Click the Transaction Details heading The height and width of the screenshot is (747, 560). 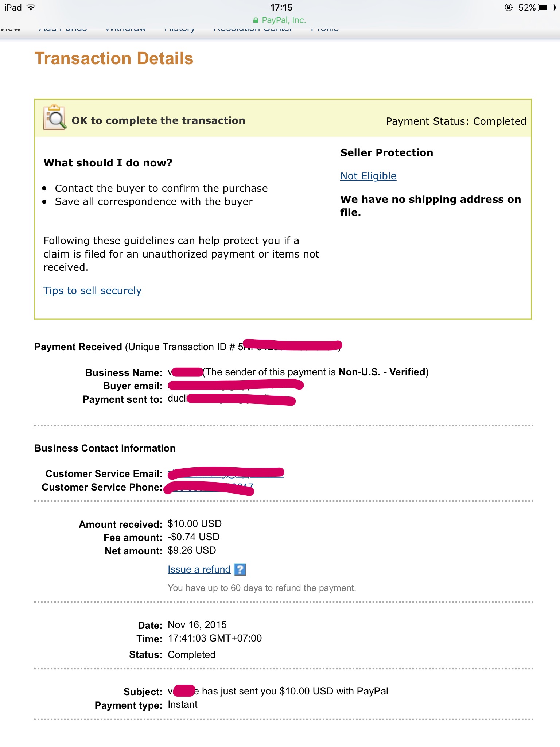[x=114, y=59]
